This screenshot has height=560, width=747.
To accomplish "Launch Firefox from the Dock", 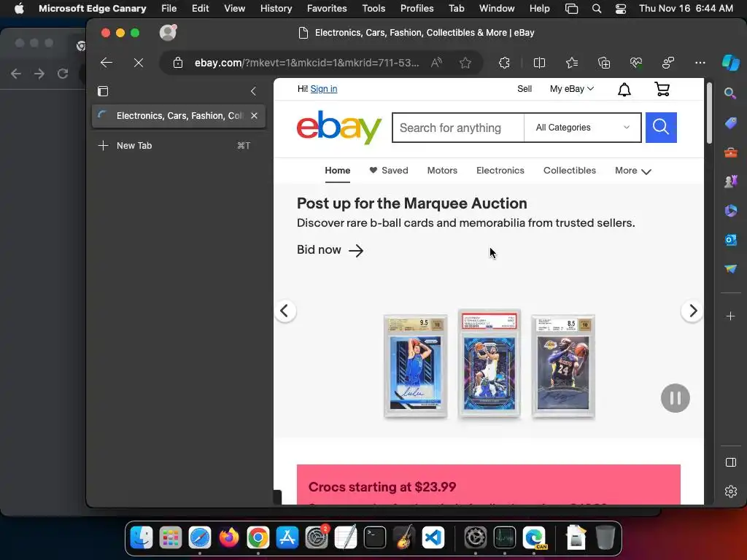I will [x=229, y=537].
